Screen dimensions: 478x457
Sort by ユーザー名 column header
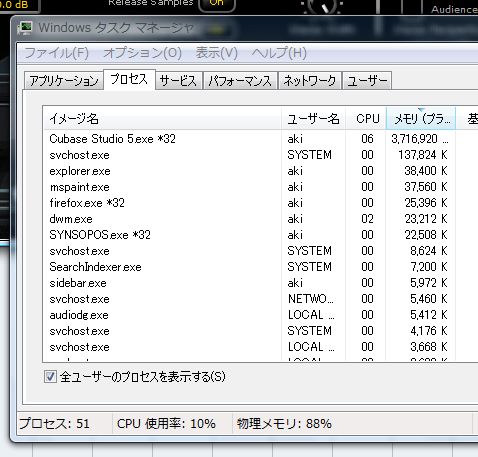coord(314,119)
